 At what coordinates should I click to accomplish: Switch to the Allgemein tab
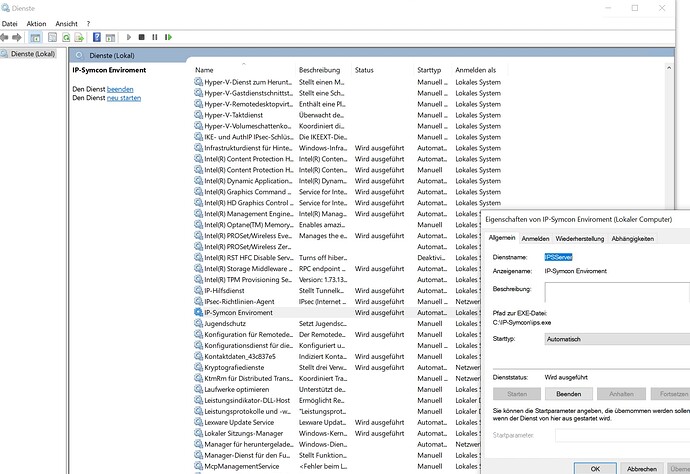(502, 238)
